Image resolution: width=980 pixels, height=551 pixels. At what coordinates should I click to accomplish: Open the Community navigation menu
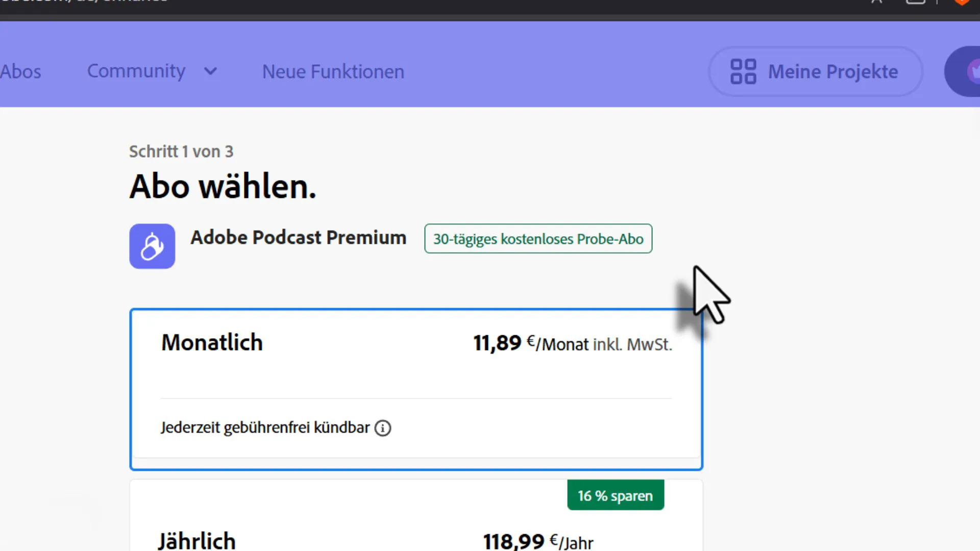(136, 71)
